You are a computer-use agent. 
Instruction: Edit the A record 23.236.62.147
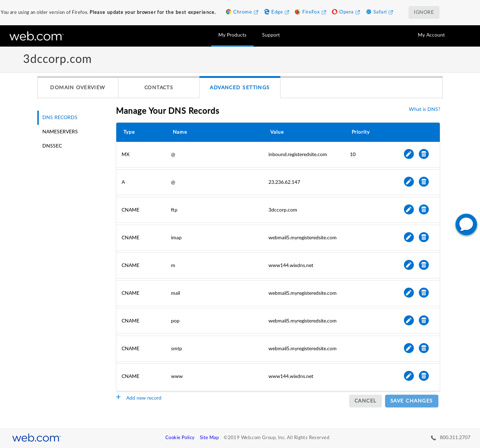pyautogui.click(x=409, y=182)
